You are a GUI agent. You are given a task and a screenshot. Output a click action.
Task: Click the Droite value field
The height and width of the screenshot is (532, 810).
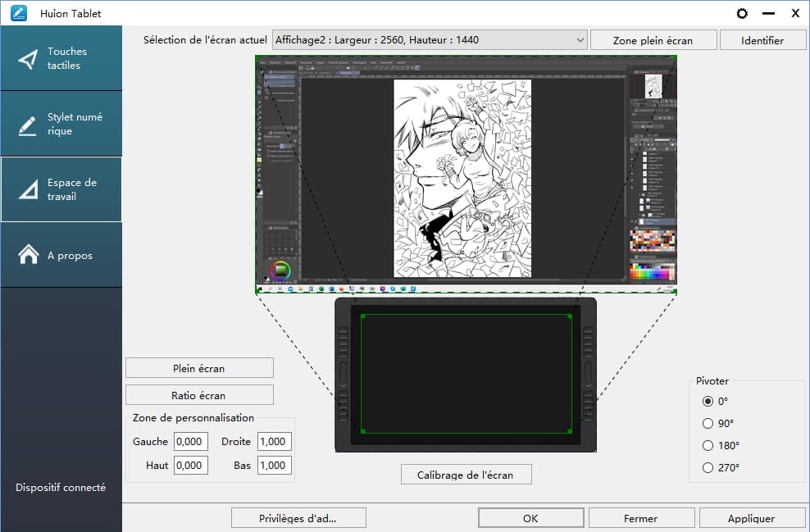coord(275,442)
